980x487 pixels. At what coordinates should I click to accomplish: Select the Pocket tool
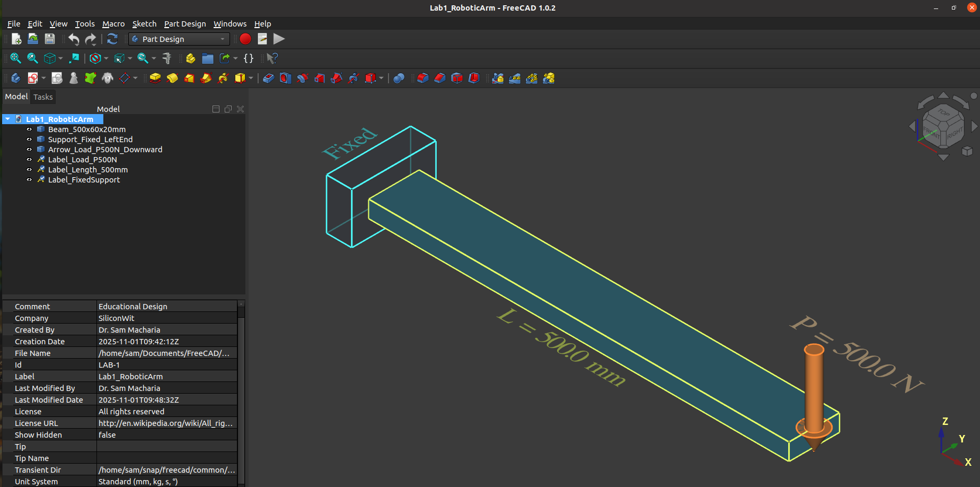(269, 78)
